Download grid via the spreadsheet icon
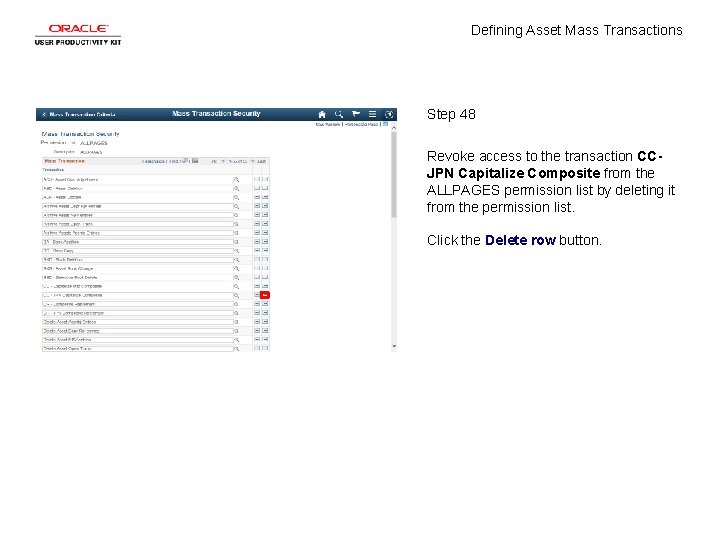The width and height of the screenshot is (720, 540). click(x=195, y=161)
